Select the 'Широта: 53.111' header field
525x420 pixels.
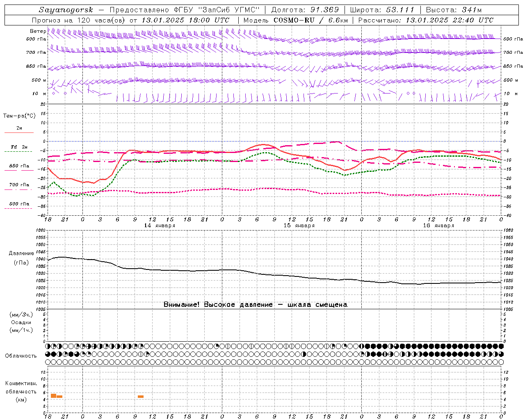coord(382,10)
